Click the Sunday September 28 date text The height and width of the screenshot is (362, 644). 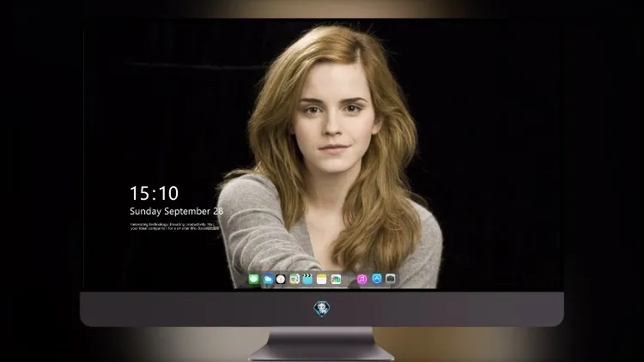[x=177, y=211]
